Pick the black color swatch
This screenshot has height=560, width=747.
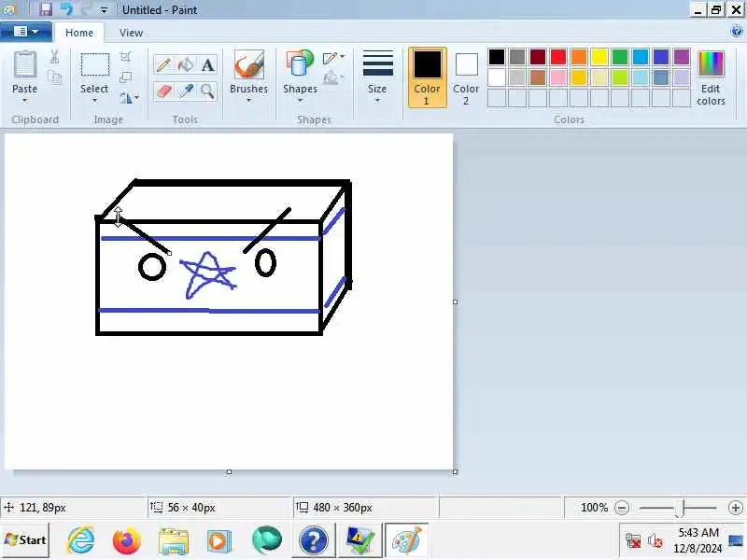pos(497,57)
